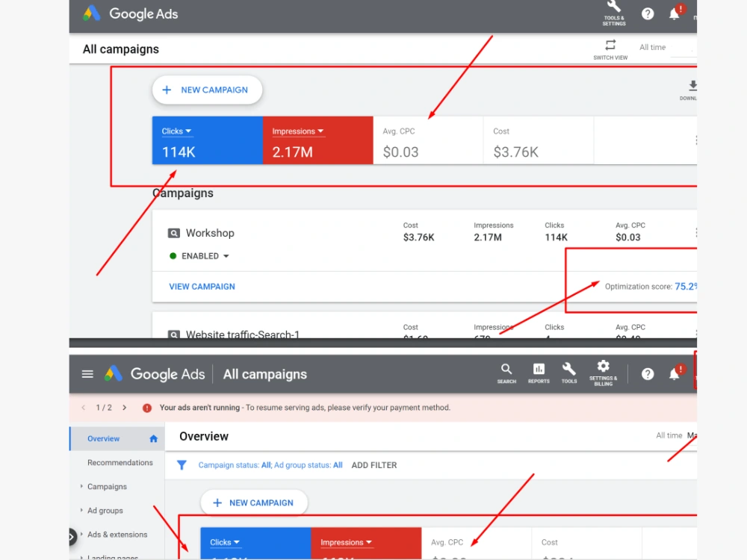Open the ENABLED status dropdown for Workshop
This screenshot has height=560, width=747.
click(205, 256)
